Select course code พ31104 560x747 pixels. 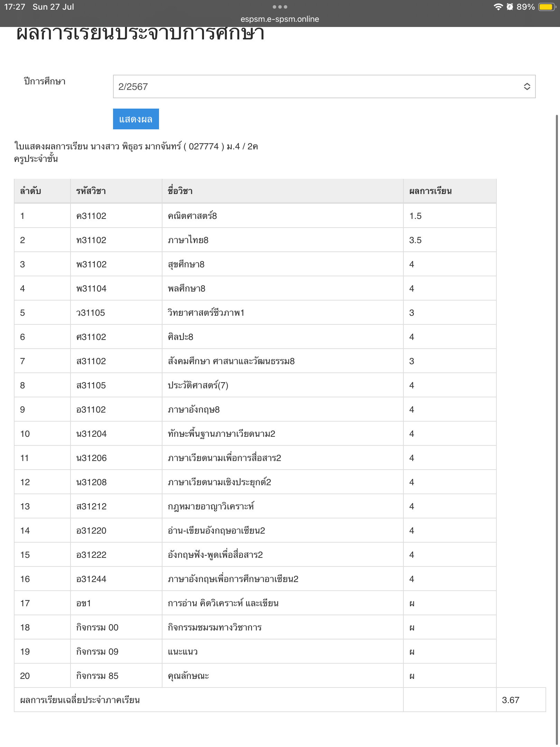91,288
